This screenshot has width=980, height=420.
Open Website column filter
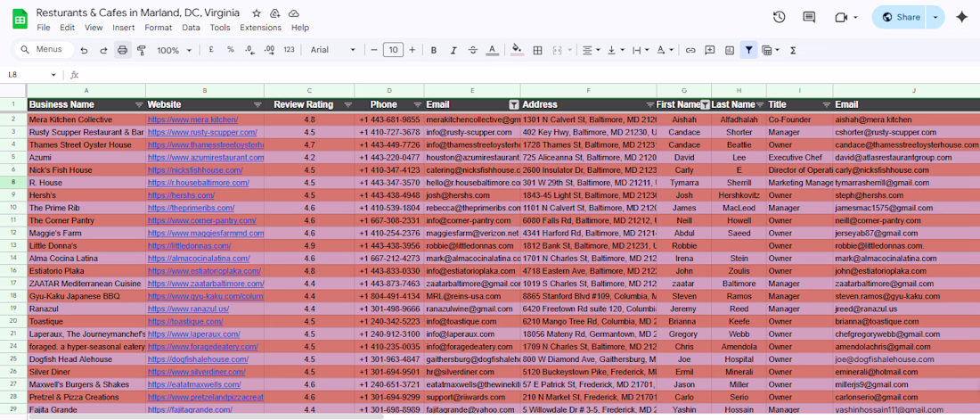257,104
